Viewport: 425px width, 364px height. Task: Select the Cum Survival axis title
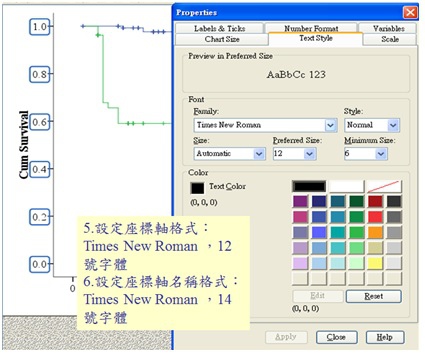click(x=23, y=145)
